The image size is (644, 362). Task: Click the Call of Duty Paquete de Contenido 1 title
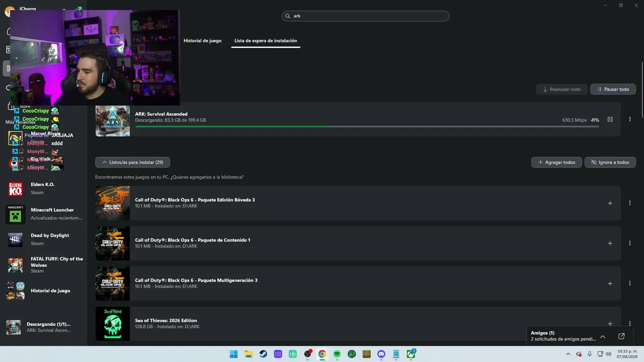pos(193,240)
